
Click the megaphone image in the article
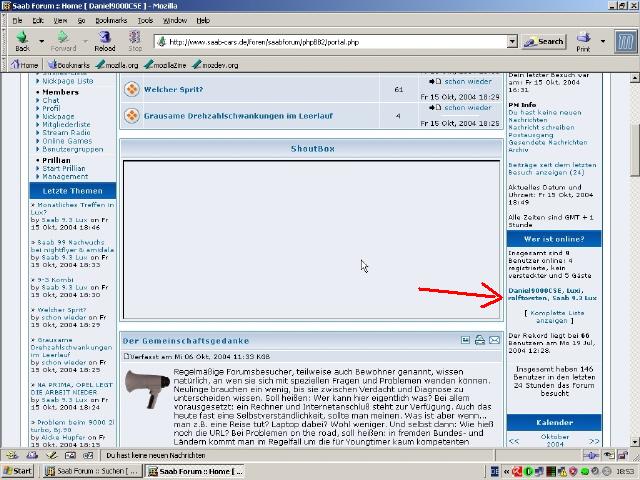pyautogui.click(x=147, y=388)
